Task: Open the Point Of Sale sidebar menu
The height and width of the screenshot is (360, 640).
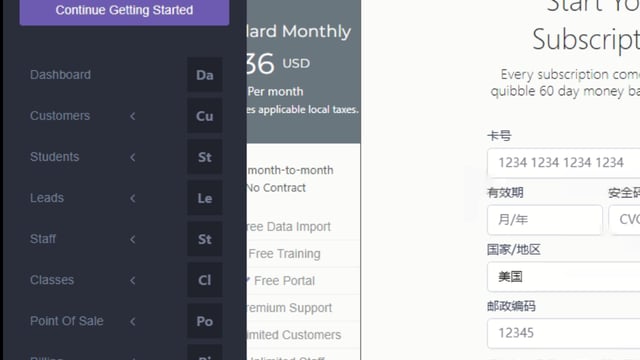Action: (x=67, y=321)
